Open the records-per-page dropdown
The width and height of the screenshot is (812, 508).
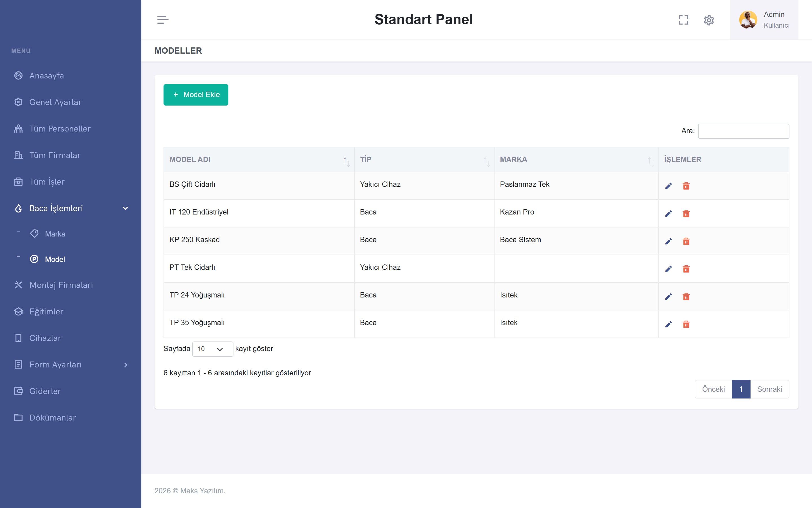(212, 349)
